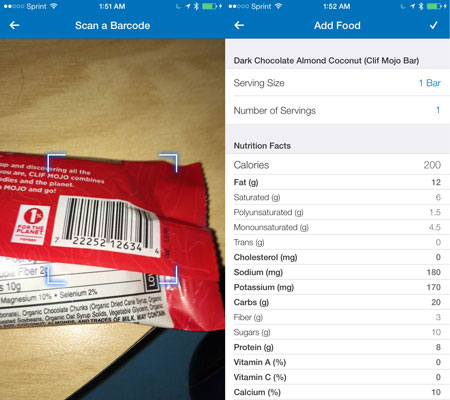Viewport: 450px width, 400px height.
Task: Tap the Fat (g) row
Action: click(337, 182)
